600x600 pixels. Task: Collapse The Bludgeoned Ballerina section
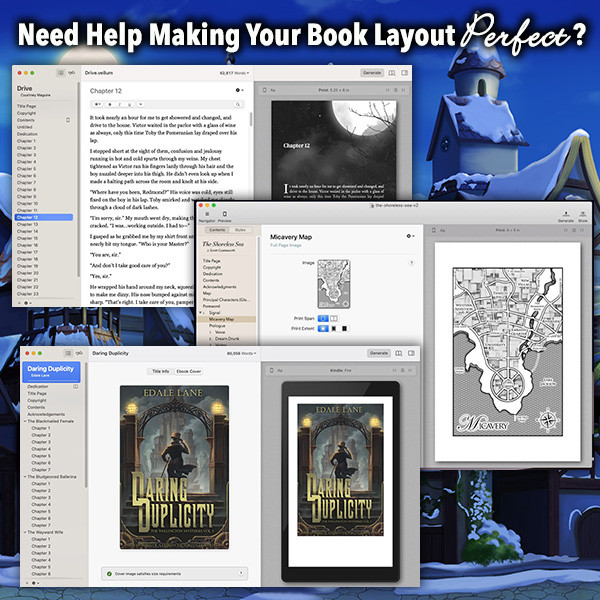(24, 477)
